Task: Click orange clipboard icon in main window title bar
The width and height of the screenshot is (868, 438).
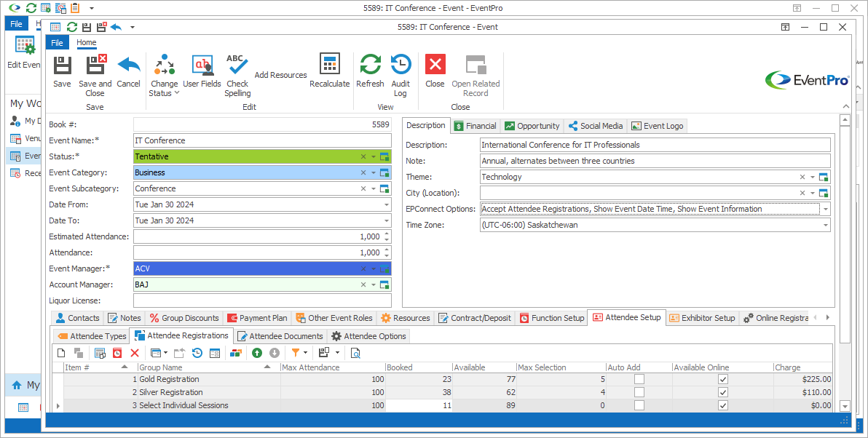Action: (x=75, y=8)
